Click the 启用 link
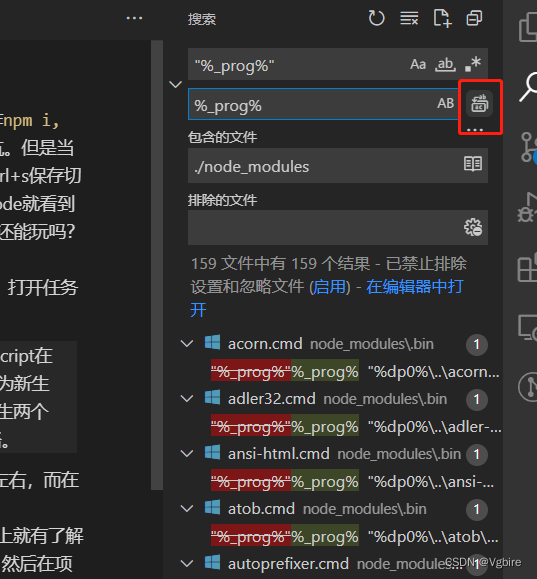This screenshot has height=579, width=537. tap(330, 287)
